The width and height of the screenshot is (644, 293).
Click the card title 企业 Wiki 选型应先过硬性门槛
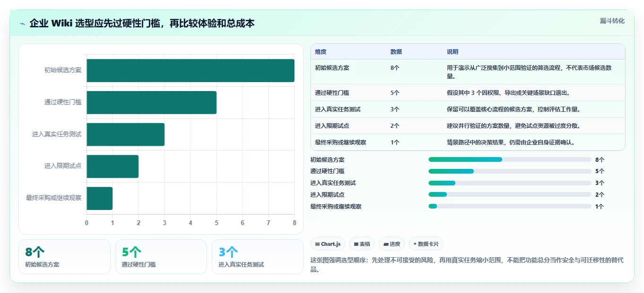click(x=142, y=23)
